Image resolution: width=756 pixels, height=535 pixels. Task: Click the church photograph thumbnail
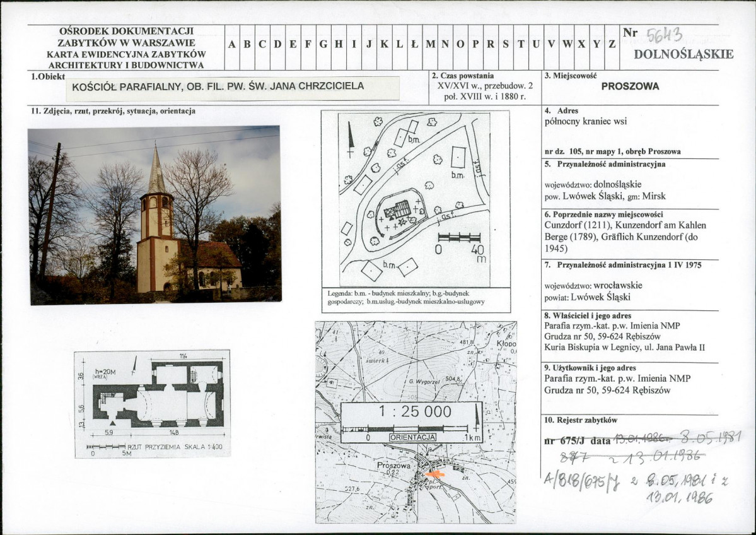click(155, 215)
